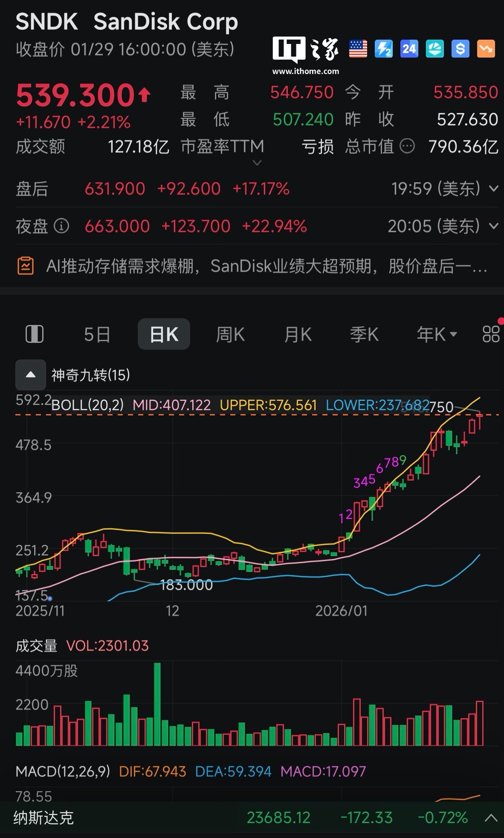Tap the blue dollar sign icon
Image resolution: width=504 pixels, height=838 pixels.
pos(460,49)
